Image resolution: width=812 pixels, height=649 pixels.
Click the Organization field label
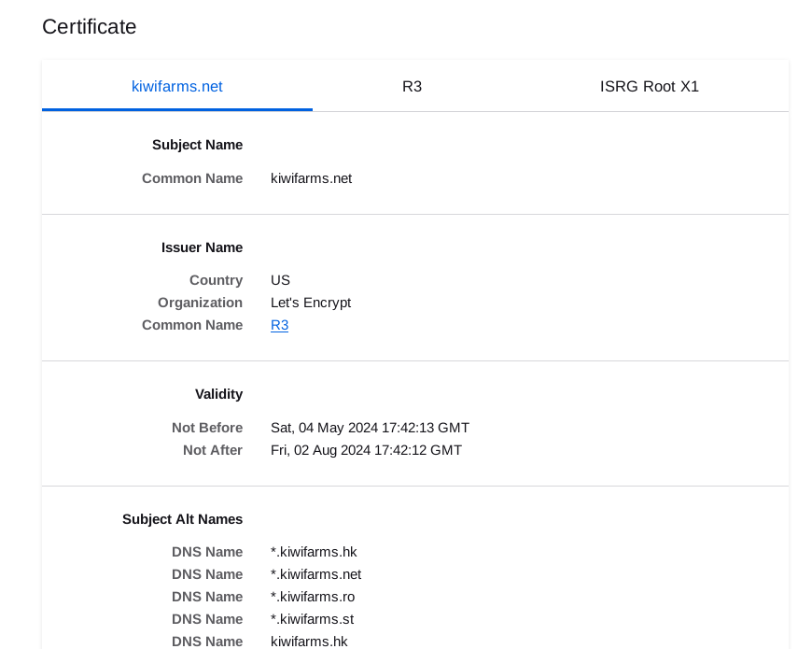pyautogui.click(x=200, y=303)
